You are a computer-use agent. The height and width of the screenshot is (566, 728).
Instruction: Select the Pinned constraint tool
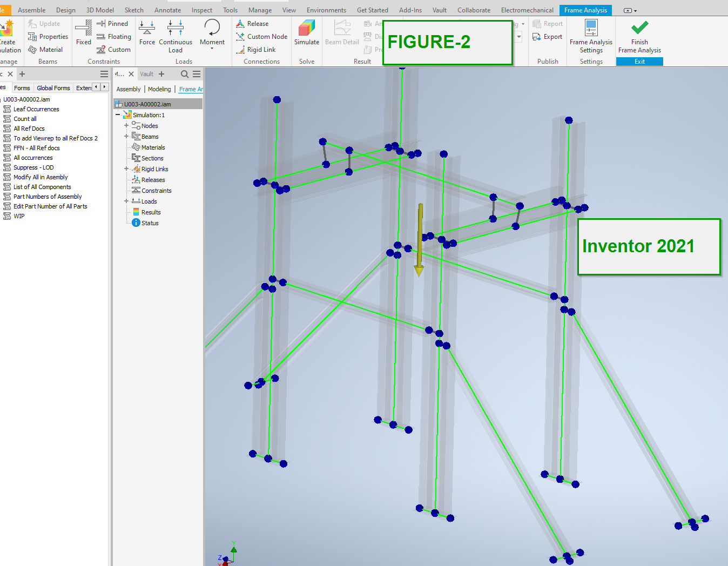tap(112, 24)
